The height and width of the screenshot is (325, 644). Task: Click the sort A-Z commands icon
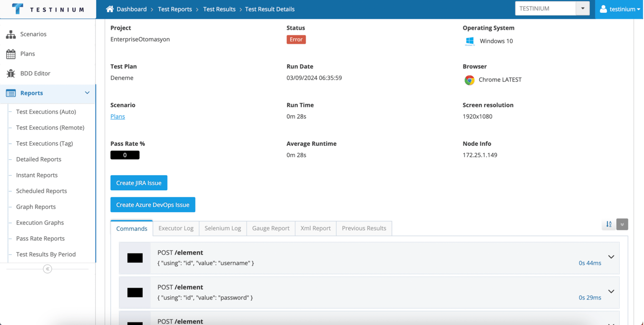(x=609, y=224)
